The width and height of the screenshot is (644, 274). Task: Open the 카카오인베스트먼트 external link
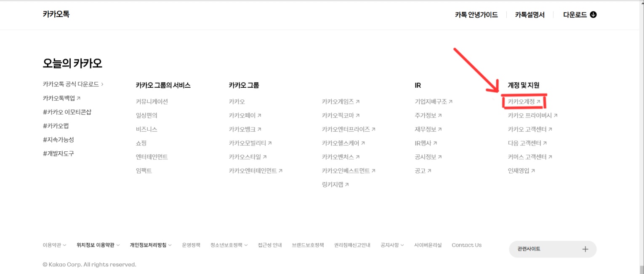point(349,171)
